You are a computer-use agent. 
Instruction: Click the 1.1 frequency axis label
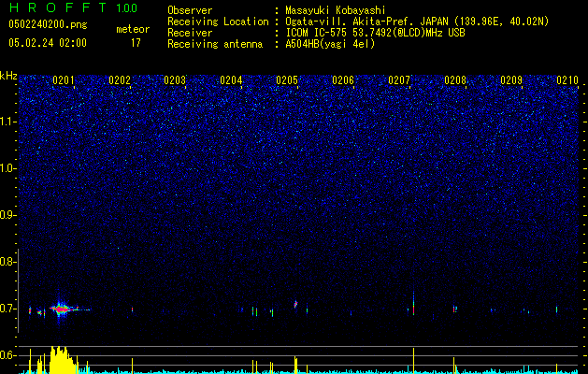[7, 122]
